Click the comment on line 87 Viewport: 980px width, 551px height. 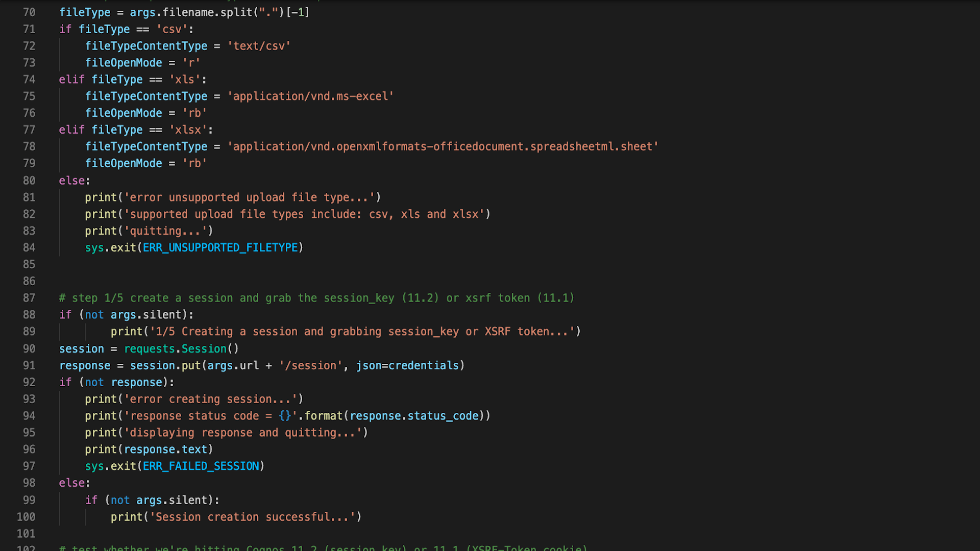click(316, 298)
